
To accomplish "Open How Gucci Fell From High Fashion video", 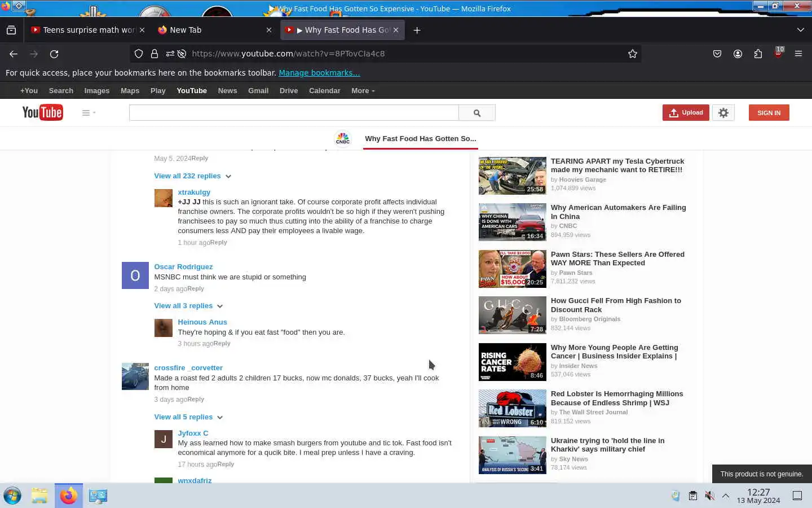I will [x=616, y=305].
